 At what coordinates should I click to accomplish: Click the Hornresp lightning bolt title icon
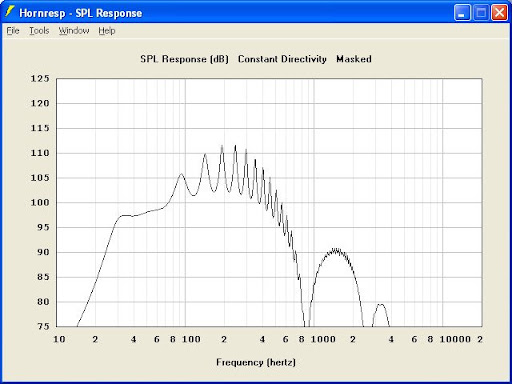click(10, 12)
